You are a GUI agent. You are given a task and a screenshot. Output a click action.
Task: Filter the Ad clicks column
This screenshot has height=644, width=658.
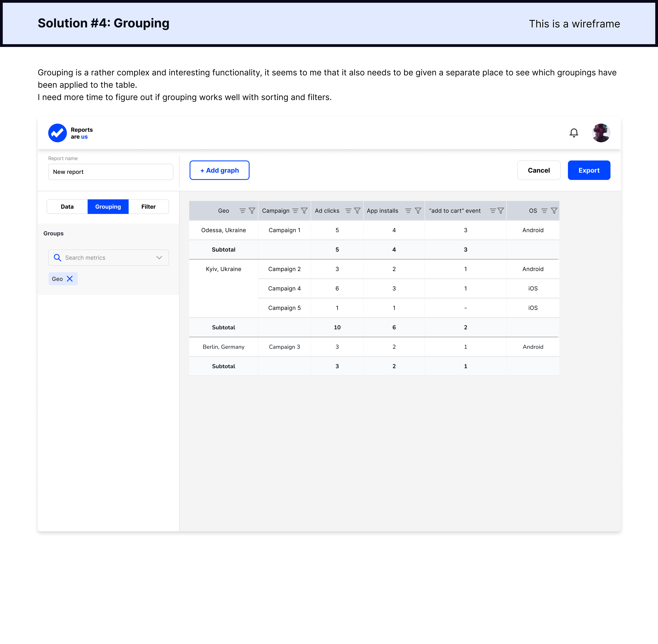pos(357,211)
